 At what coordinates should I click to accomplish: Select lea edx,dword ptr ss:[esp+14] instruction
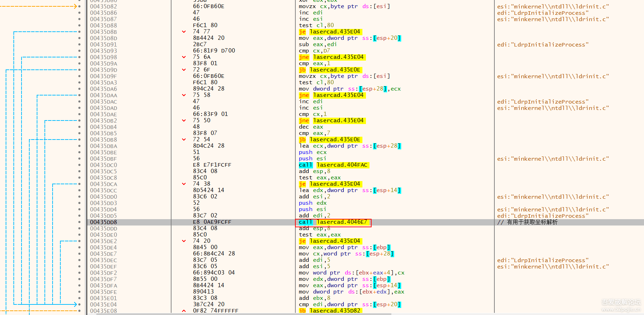(x=350, y=190)
